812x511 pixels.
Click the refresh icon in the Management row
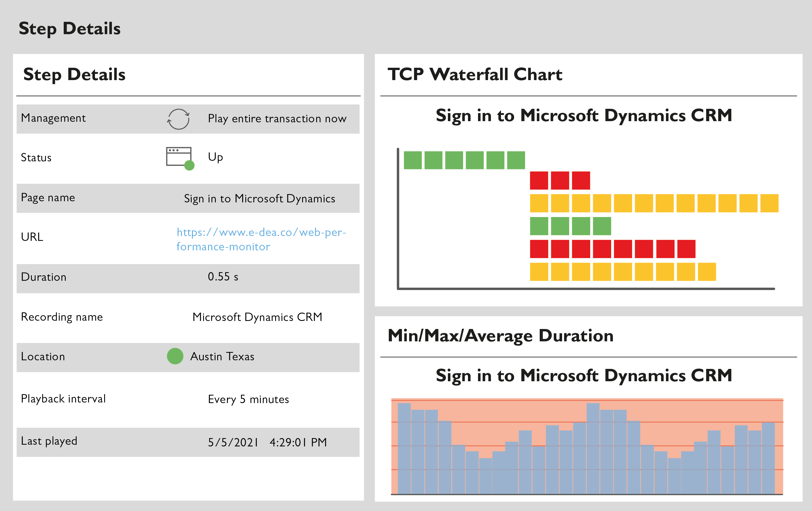178,119
